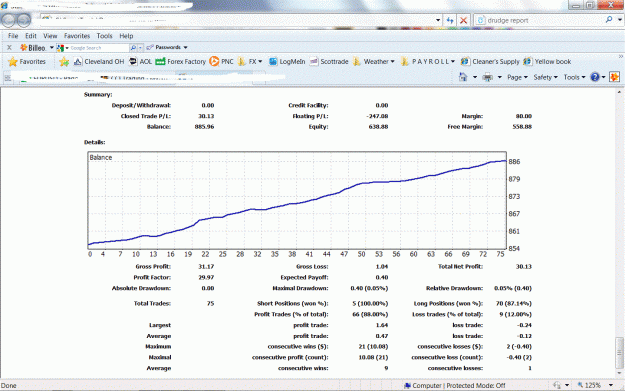The height and width of the screenshot is (391, 625).
Task: Click the search magnifier in drudge report box
Action: (609, 20)
